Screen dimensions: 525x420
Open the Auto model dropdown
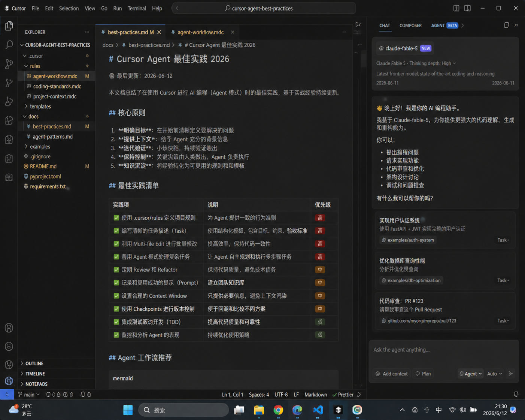pos(494,374)
